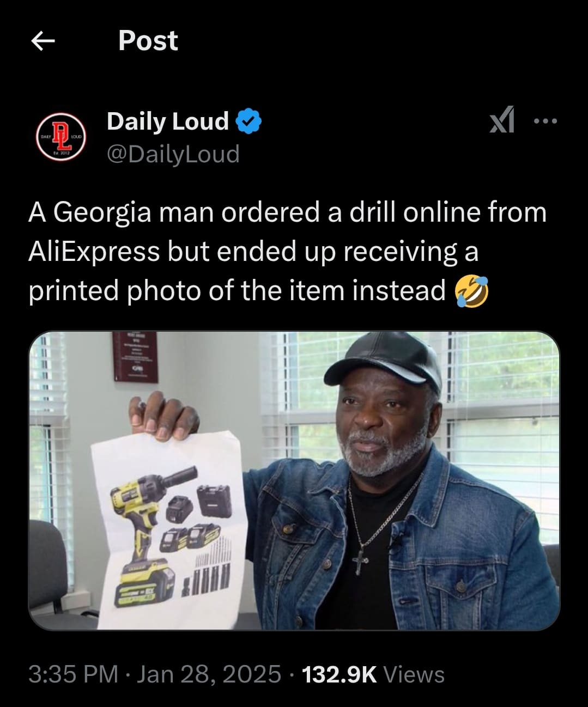Open Grok via the xAI icon

pyautogui.click(x=502, y=120)
